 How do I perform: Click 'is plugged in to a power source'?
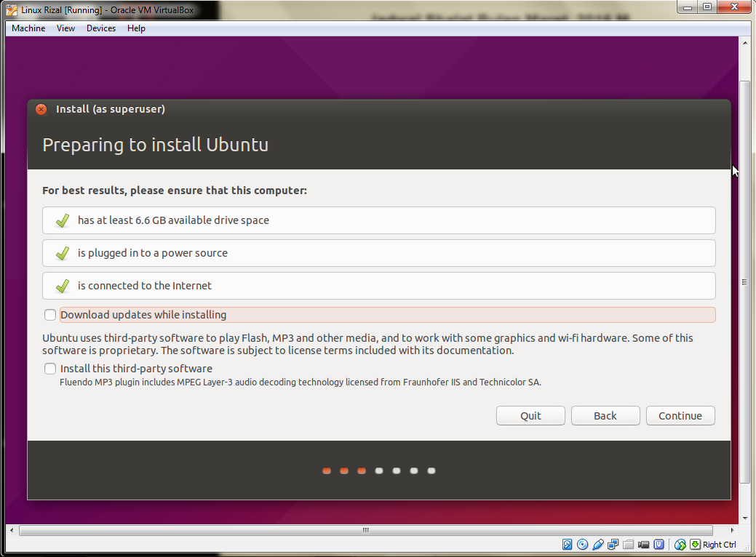pyautogui.click(x=379, y=253)
